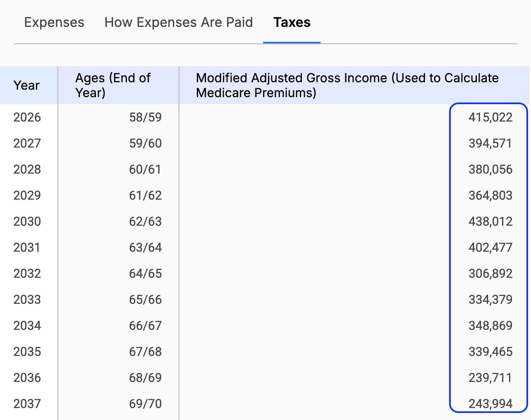Click the 438,012 income value
Image resolution: width=531 pixels, height=420 pixels.
click(490, 222)
